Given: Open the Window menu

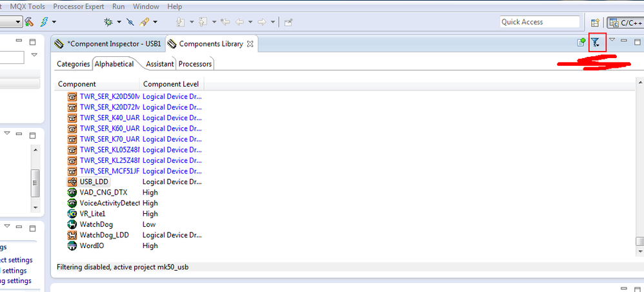Looking at the screenshot, I should pos(146,6).
